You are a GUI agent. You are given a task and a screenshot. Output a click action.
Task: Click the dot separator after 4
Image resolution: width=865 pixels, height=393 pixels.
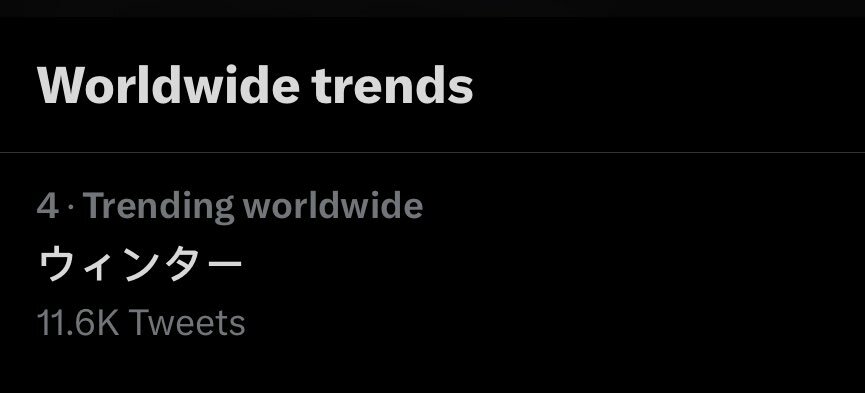[71, 207]
